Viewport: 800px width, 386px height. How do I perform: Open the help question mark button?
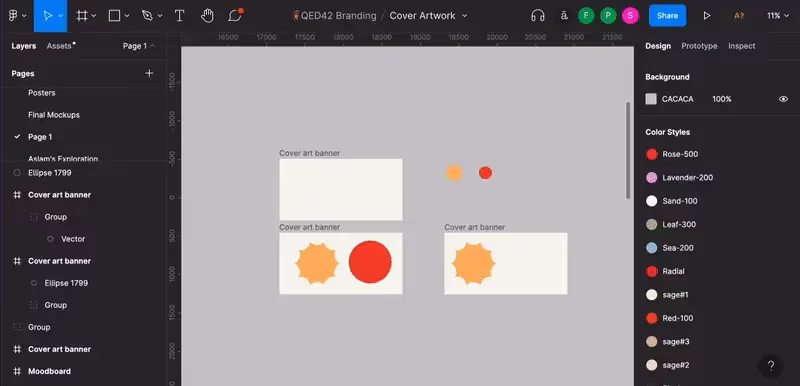pos(771,365)
